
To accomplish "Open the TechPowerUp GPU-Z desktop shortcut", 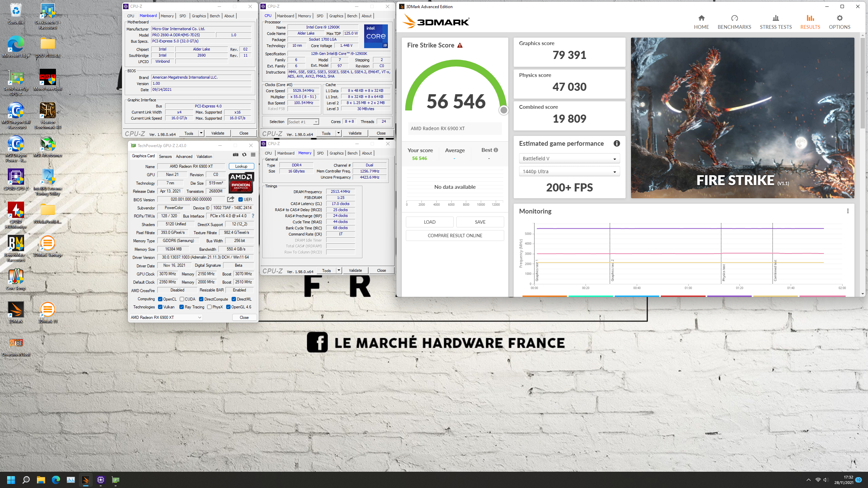I will pyautogui.click(x=16, y=82).
